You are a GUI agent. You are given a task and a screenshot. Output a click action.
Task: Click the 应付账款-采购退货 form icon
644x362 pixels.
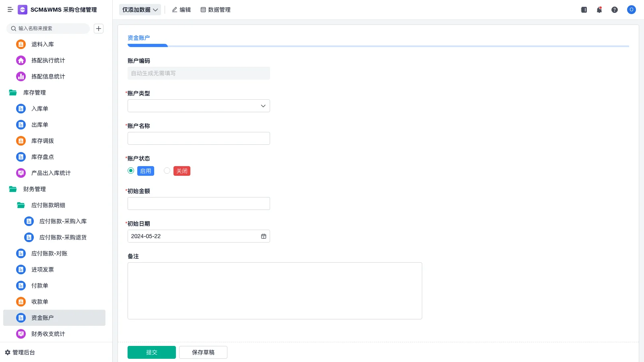point(29,237)
